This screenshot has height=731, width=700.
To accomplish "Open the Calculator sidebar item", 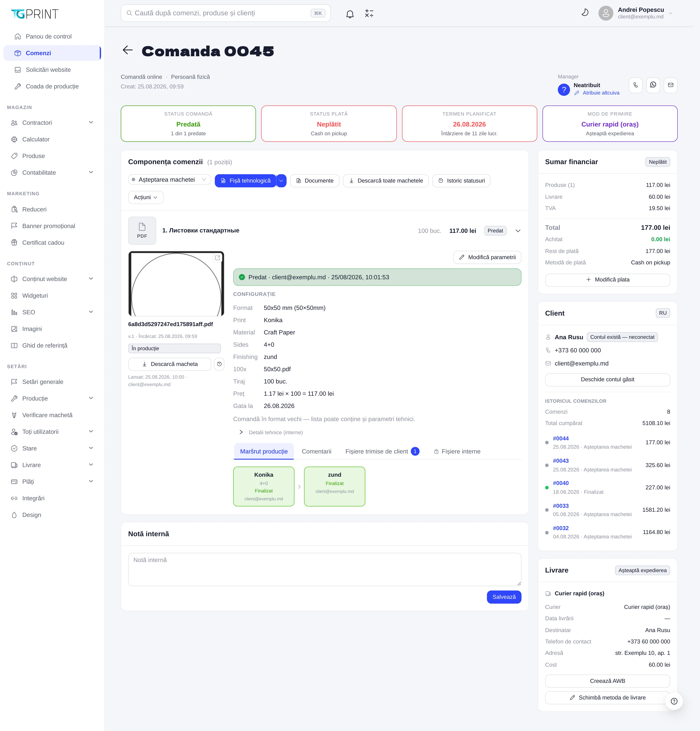I will pyautogui.click(x=52, y=139).
